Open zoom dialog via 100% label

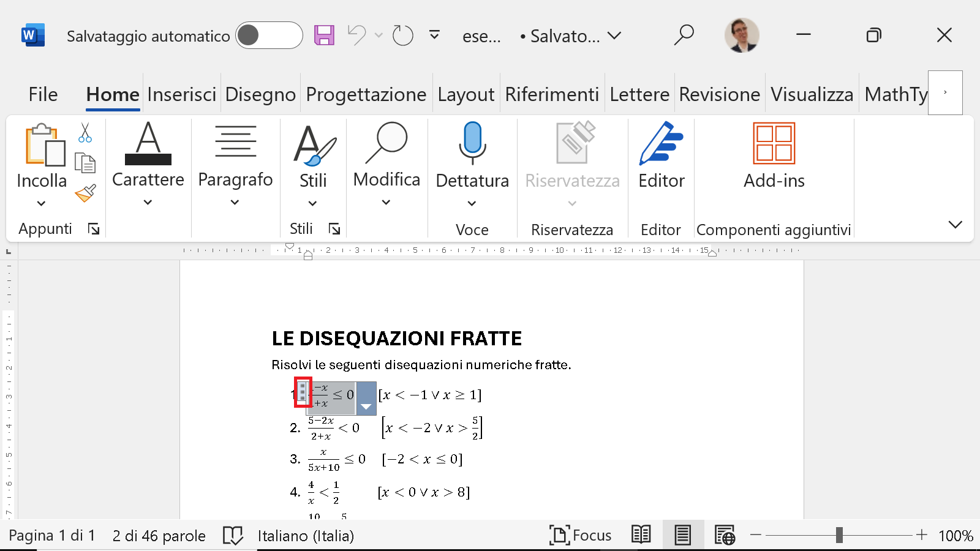click(x=956, y=536)
